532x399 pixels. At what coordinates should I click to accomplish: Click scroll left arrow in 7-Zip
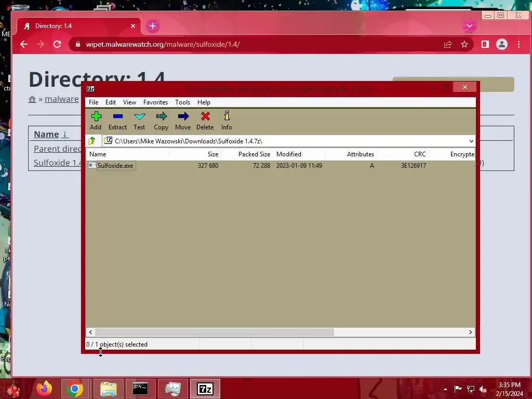pyautogui.click(x=90, y=332)
